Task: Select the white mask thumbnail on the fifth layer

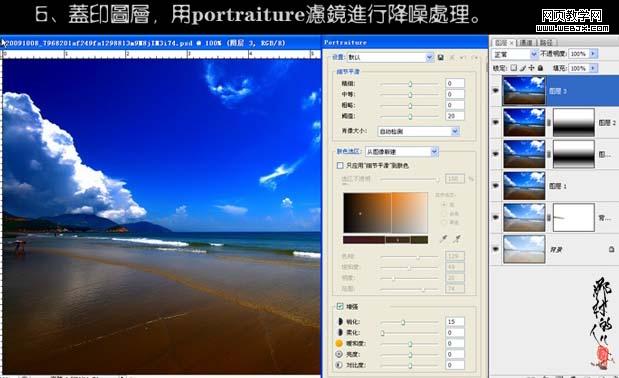Action: tap(574, 217)
